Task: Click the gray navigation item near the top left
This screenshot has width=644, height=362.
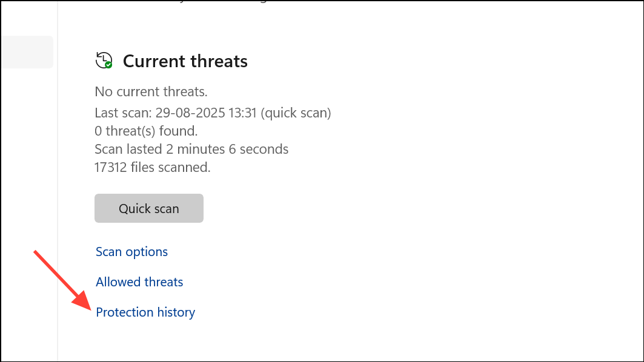Action: coord(27,52)
